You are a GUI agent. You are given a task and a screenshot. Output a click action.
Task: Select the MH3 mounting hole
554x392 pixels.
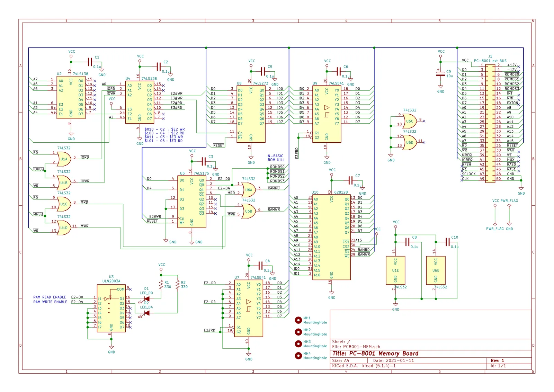(298, 344)
